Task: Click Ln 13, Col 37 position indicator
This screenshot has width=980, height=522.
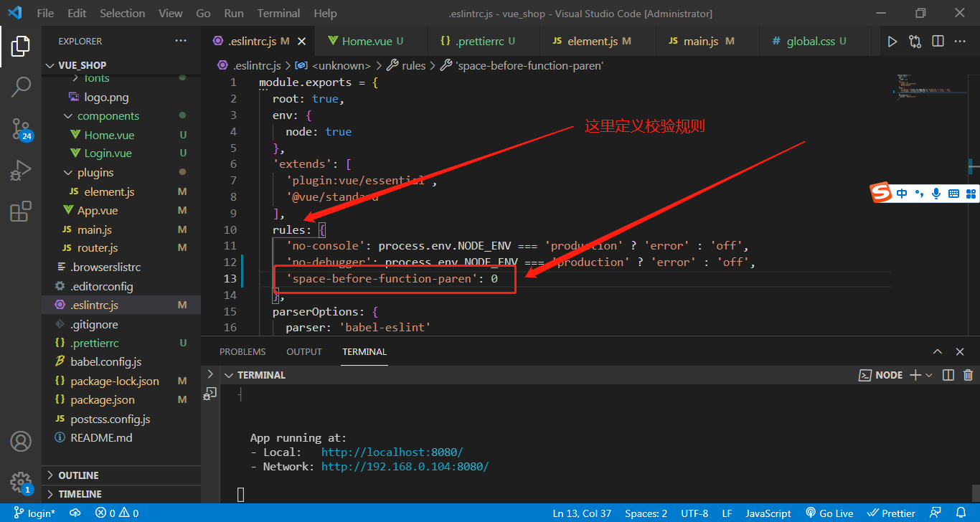Action: (582, 513)
